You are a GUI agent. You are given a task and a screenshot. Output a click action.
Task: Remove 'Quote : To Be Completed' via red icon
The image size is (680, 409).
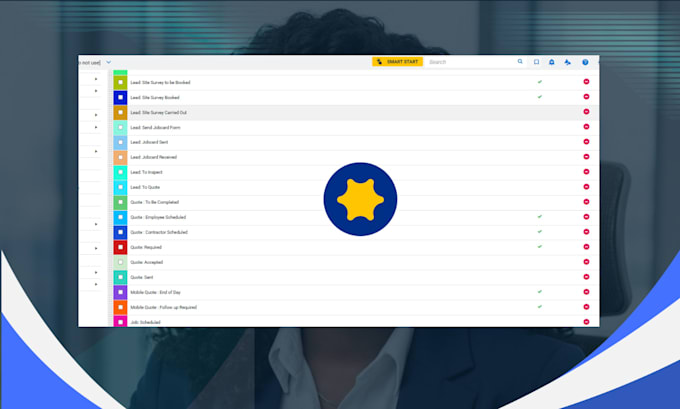[x=586, y=202]
